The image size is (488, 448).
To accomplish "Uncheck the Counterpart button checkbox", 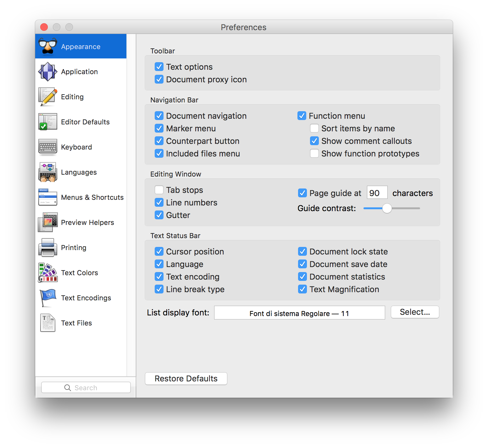I will pos(159,141).
